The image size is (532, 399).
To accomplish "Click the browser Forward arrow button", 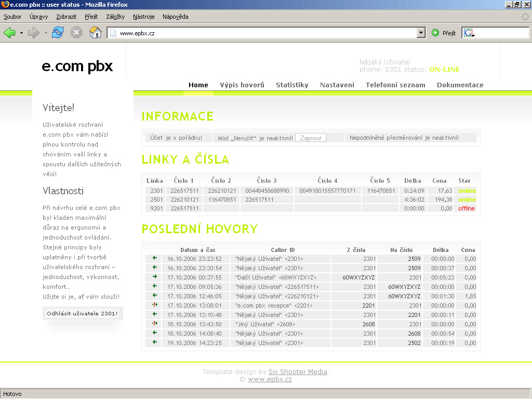I will [x=34, y=33].
